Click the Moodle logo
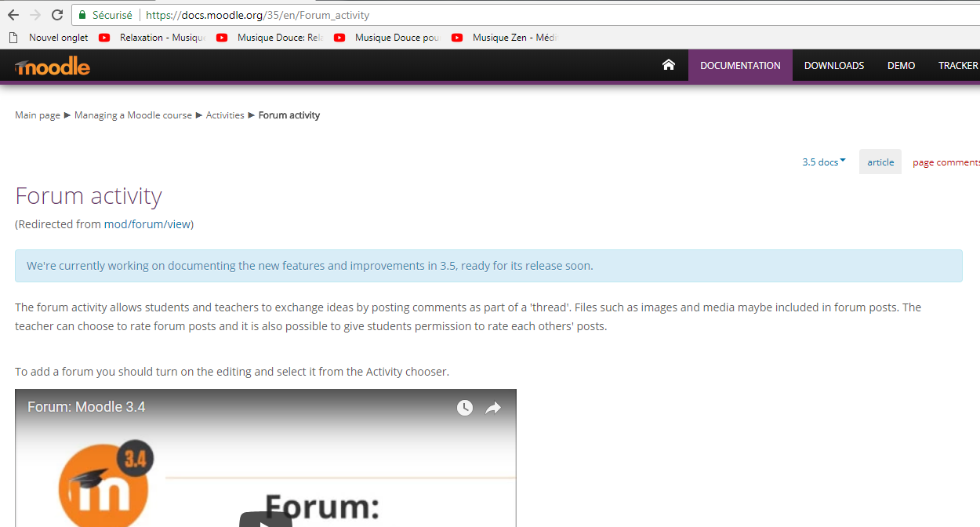This screenshot has height=527, width=980. coord(53,67)
